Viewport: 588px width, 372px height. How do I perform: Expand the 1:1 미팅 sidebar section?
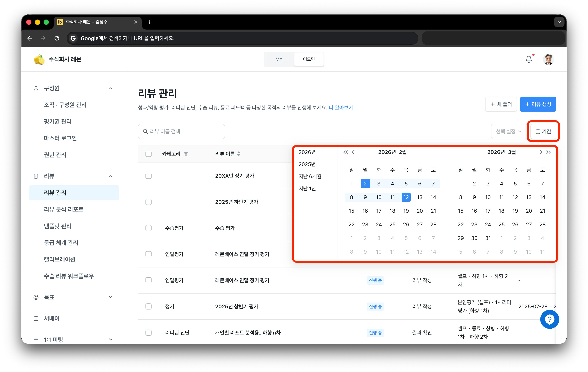click(x=111, y=339)
